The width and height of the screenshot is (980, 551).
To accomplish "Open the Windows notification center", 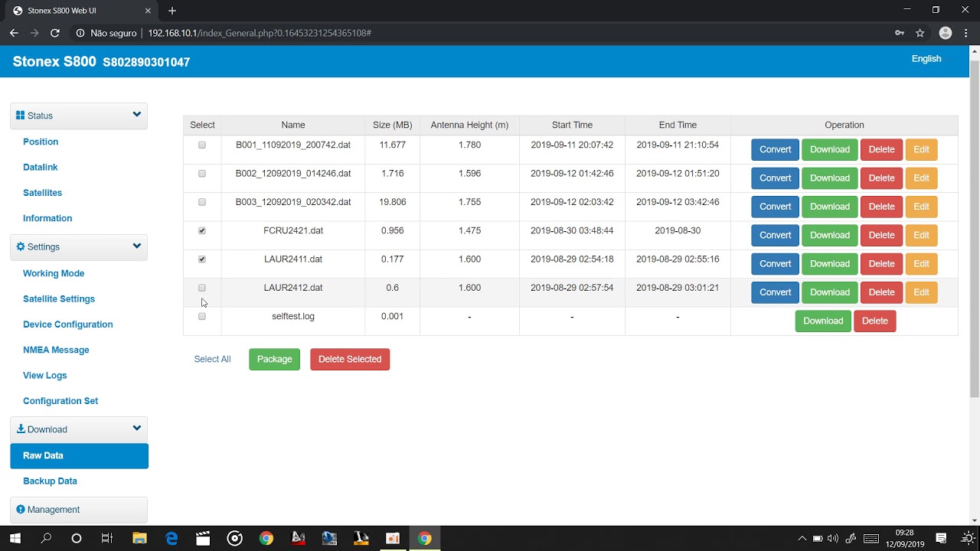I will [x=942, y=538].
